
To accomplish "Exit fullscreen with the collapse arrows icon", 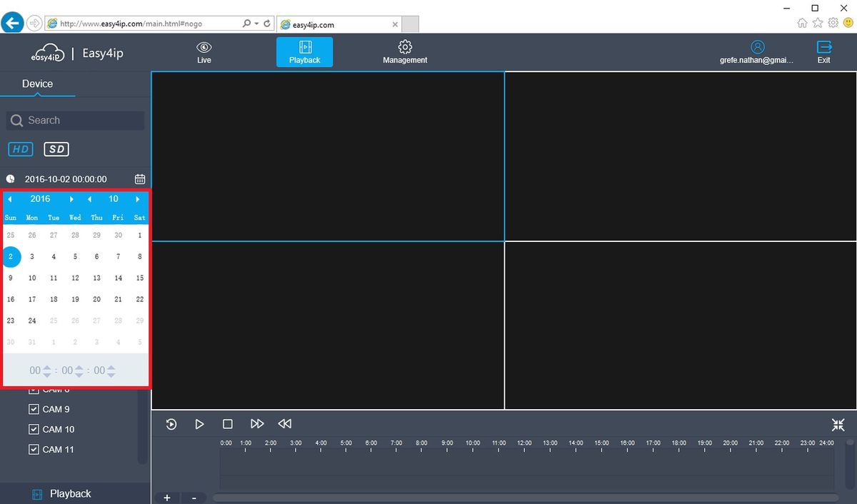I will tap(838, 425).
